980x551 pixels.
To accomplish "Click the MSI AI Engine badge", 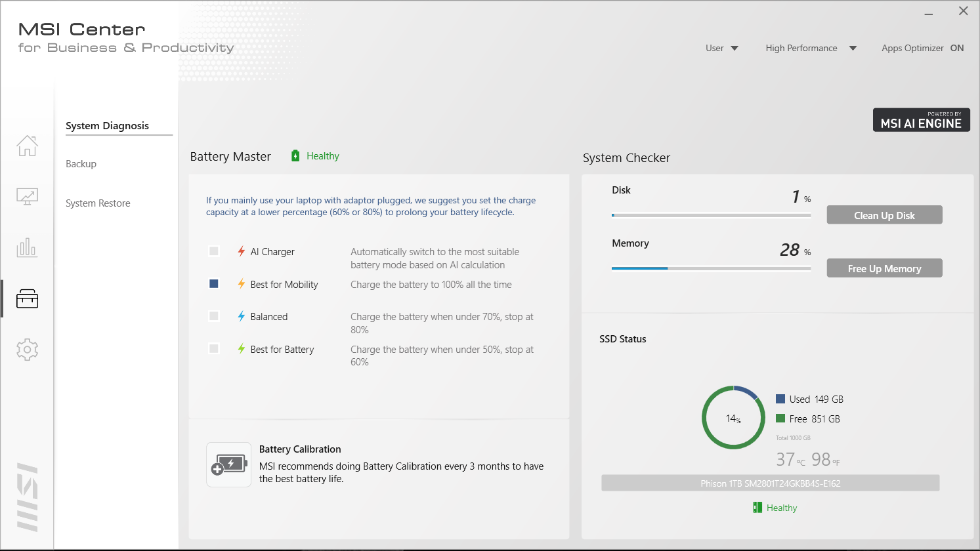I will click(921, 120).
